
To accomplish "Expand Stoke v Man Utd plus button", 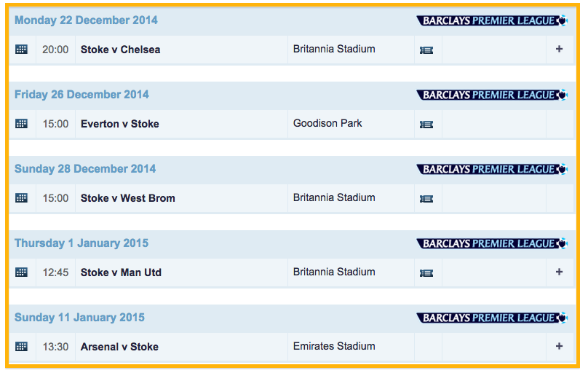I will [x=559, y=272].
